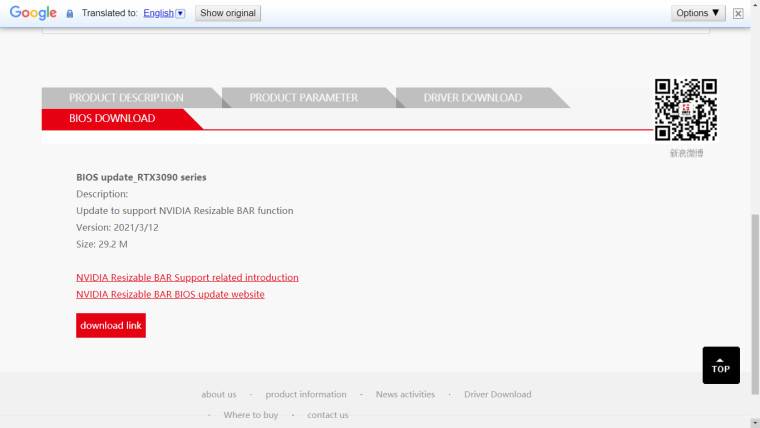Click the Size: 29.2 M text
This screenshot has height=428, width=760.
(x=102, y=244)
